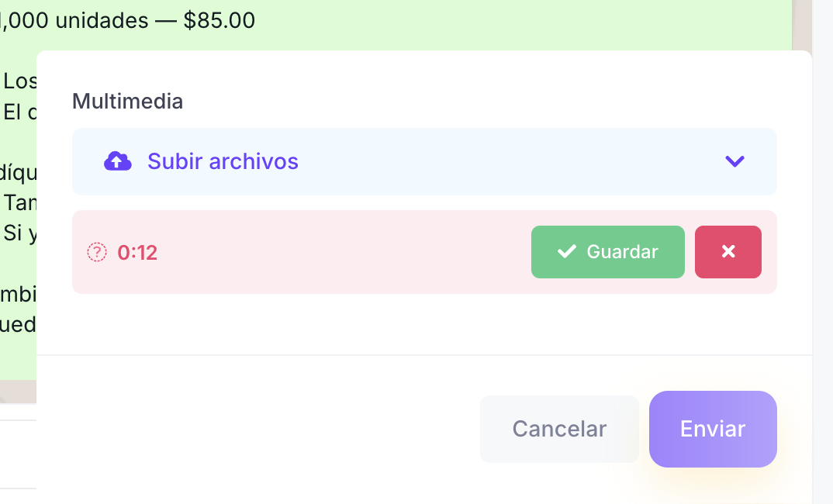This screenshot has width=833, height=504.
Task: Click the 0:12 recording timer
Action: tap(138, 252)
